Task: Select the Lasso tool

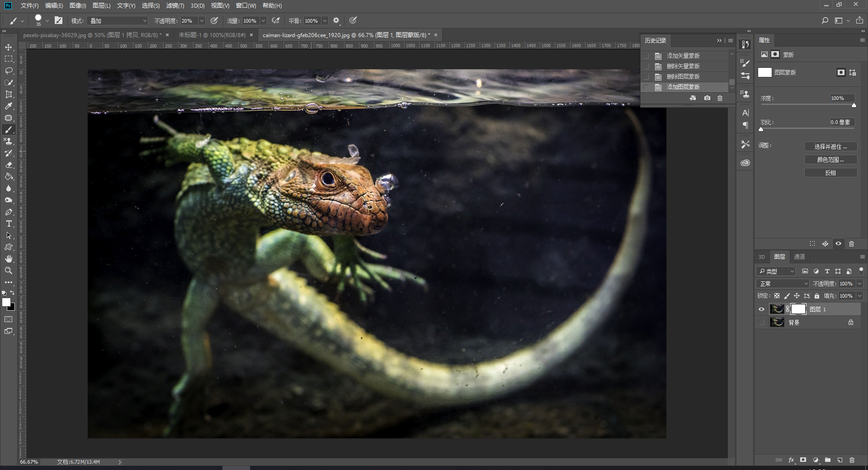Action: 9,71
